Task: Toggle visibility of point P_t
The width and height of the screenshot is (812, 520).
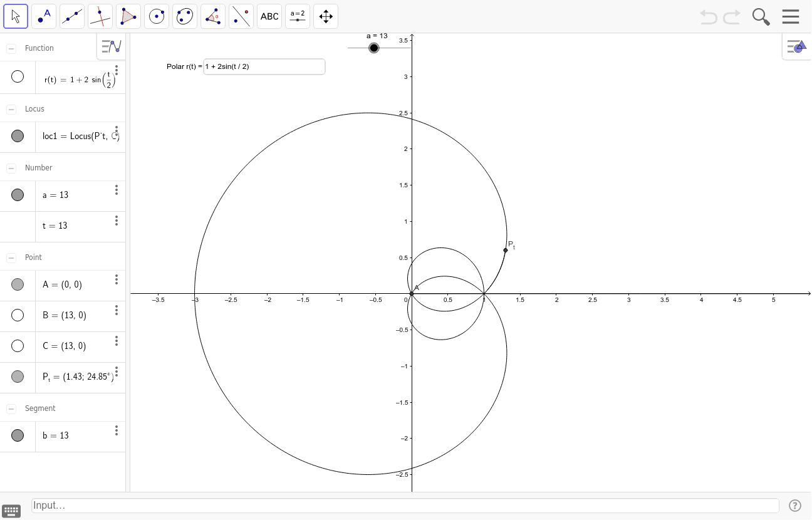Action: 18,377
